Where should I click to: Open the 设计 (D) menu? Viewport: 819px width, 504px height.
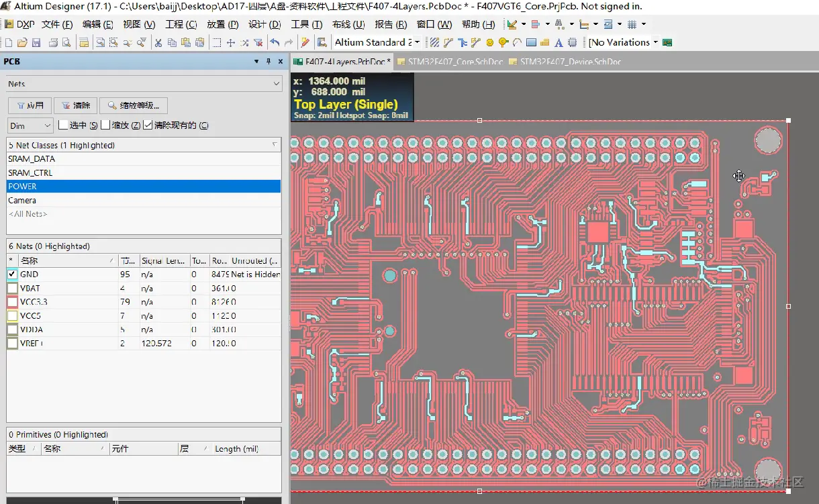point(264,24)
